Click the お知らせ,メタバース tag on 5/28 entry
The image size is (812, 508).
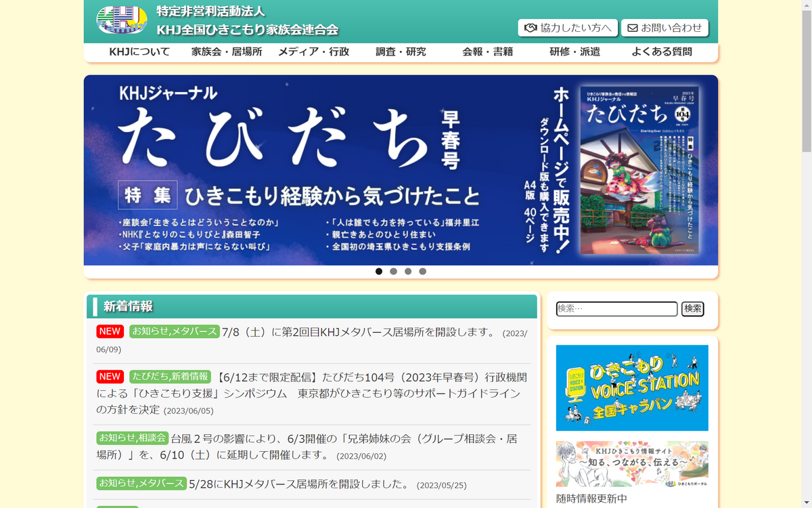(x=141, y=484)
